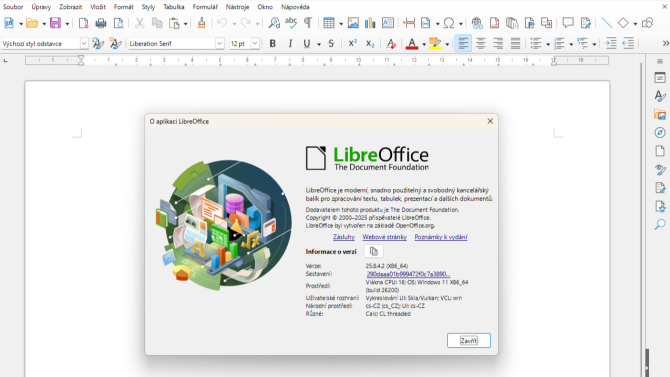Open highlighting color dropdown arrow

coord(447,44)
